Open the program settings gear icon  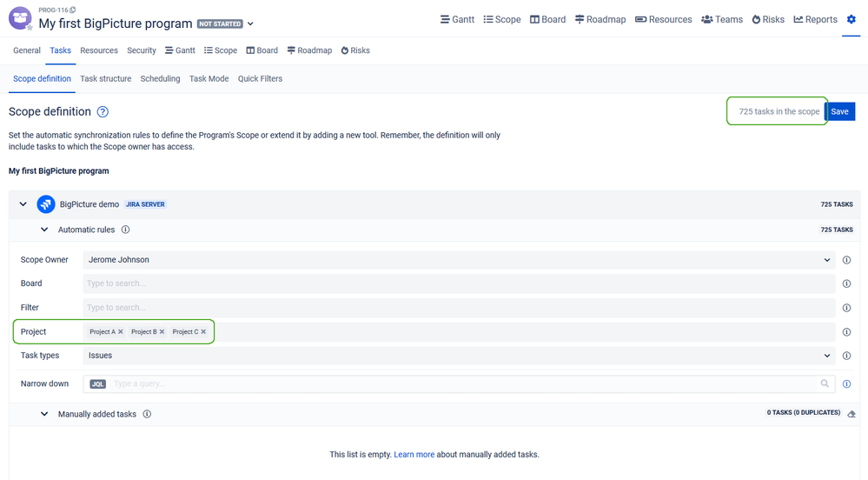851,19
